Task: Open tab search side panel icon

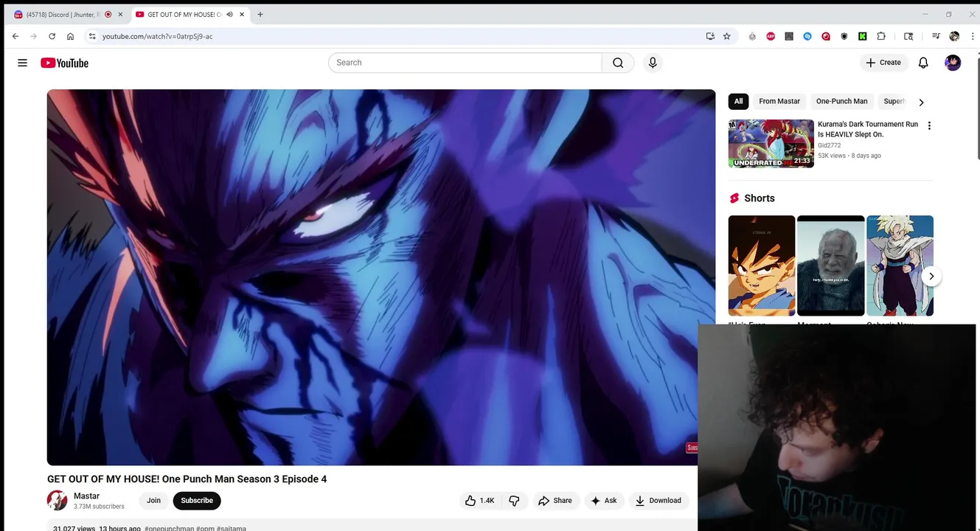Action: (908, 36)
